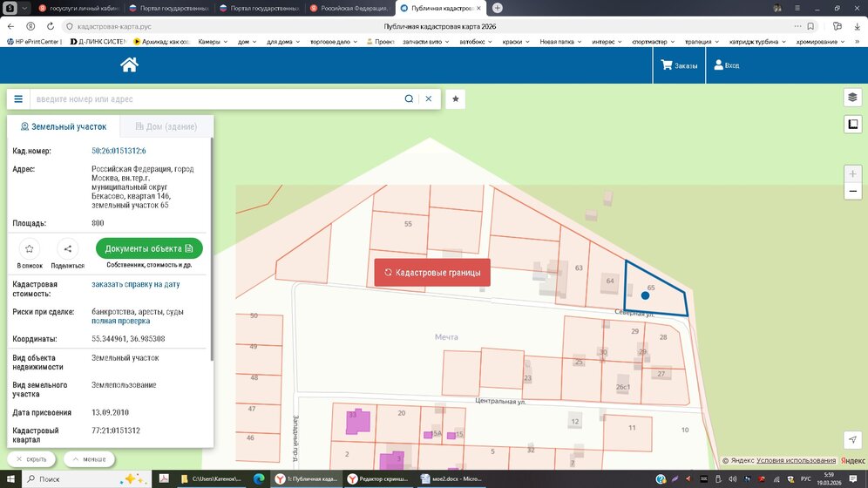This screenshot has width=868, height=488.
Task: Click the Windows taskbar search box
Action: pyautogui.click(x=86, y=478)
